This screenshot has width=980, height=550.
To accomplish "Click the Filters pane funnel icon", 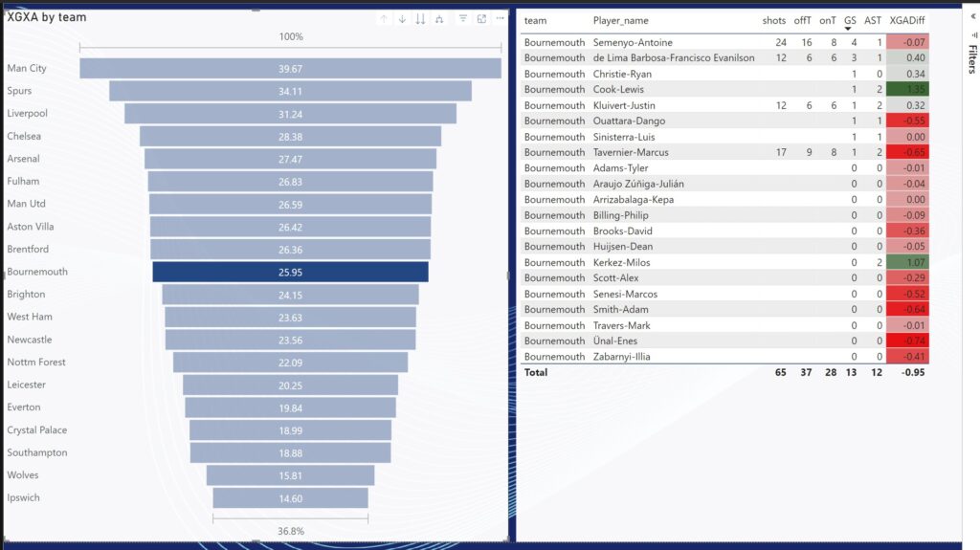I will [x=973, y=35].
